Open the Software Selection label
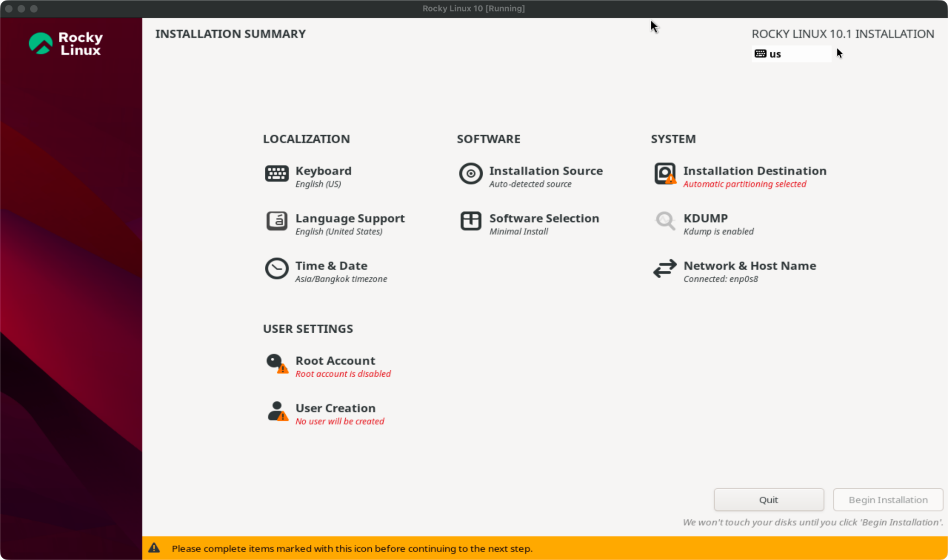 (x=544, y=218)
